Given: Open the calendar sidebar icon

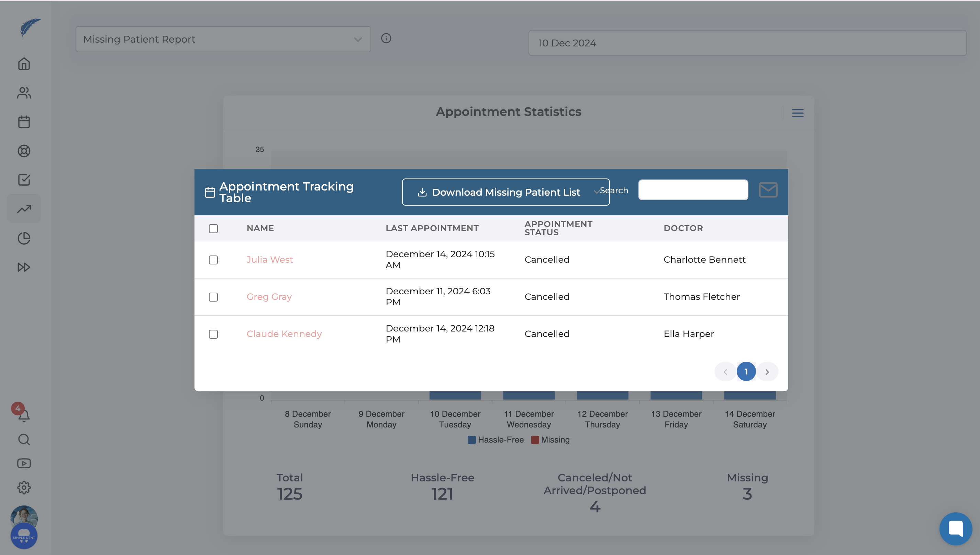Looking at the screenshot, I should [24, 122].
